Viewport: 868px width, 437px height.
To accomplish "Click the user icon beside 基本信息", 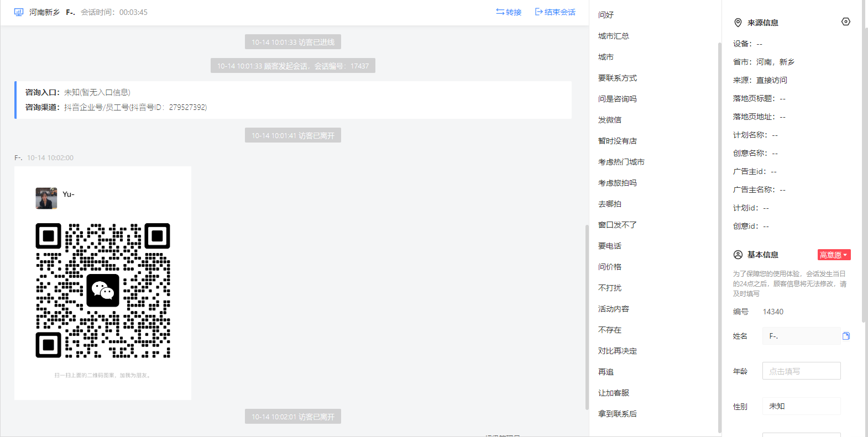I will [738, 255].
